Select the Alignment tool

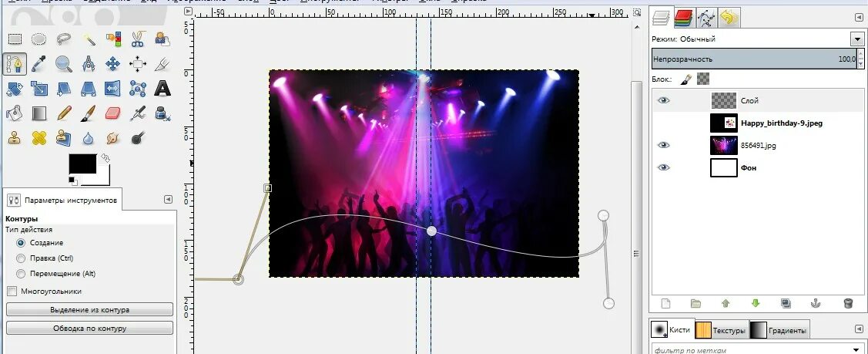click(x=138, y=64)
